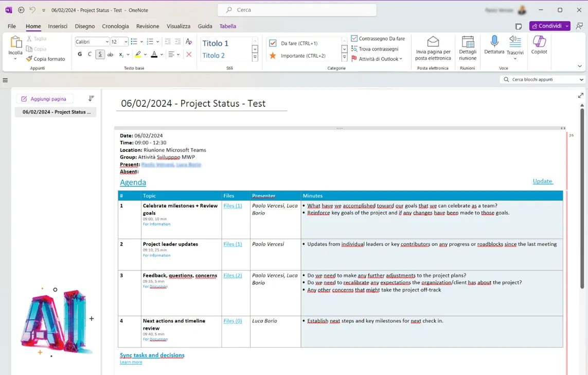Image resolution: width=588 pixels, height=375 pixels.
Task: Click the numbered list icon
Action: pyautogui.click(x=150, y=42)
